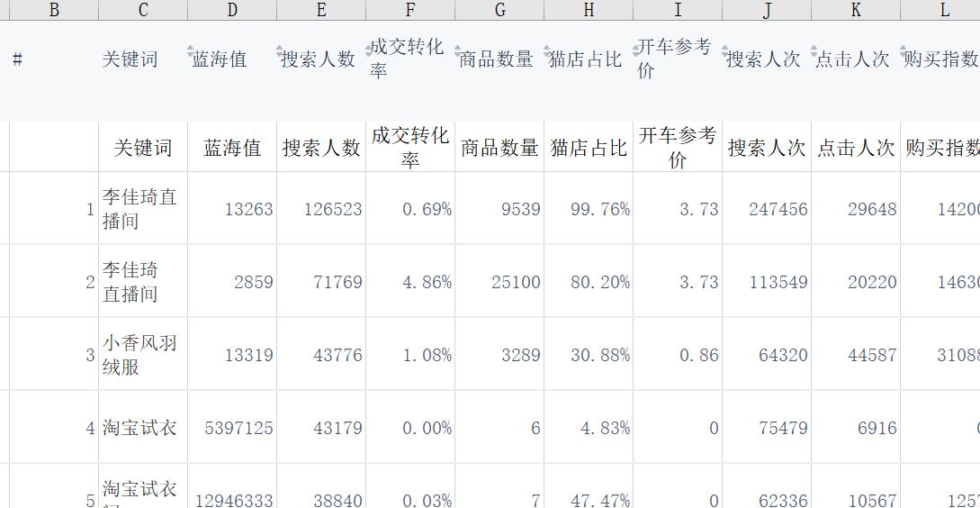This screenshot has width=980, height=508.
Task: Select white table header cell 成交转化率
Action: pyautogui.click(x=410, y=147)
